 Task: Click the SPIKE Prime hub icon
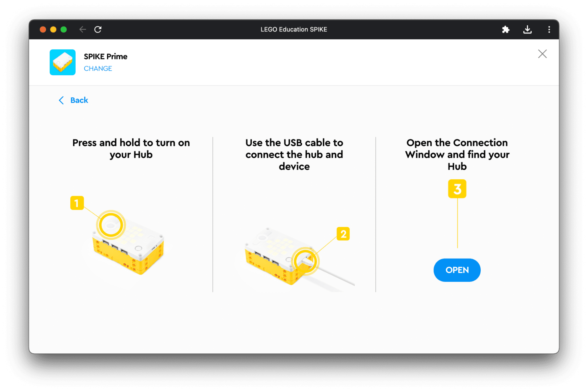63,61
